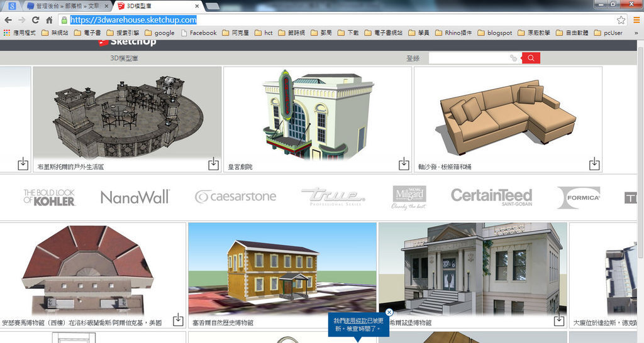This screenshot has width=644, height=343.
Task: Click the 3D模型庫 header link
Action: [x=124, y=58]
